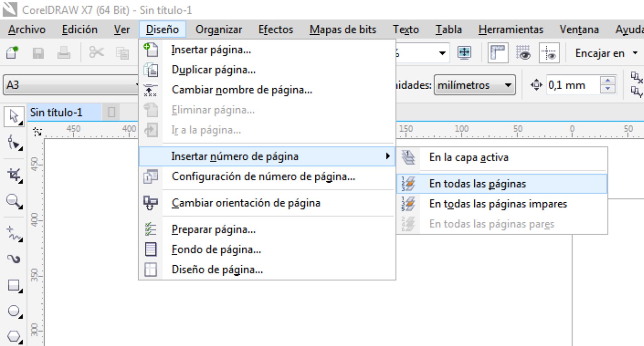Click the Cambiar nombre de página icon
Image resolution: width=644 pixels, height=346 pixels.
click(x=150, y=90)
